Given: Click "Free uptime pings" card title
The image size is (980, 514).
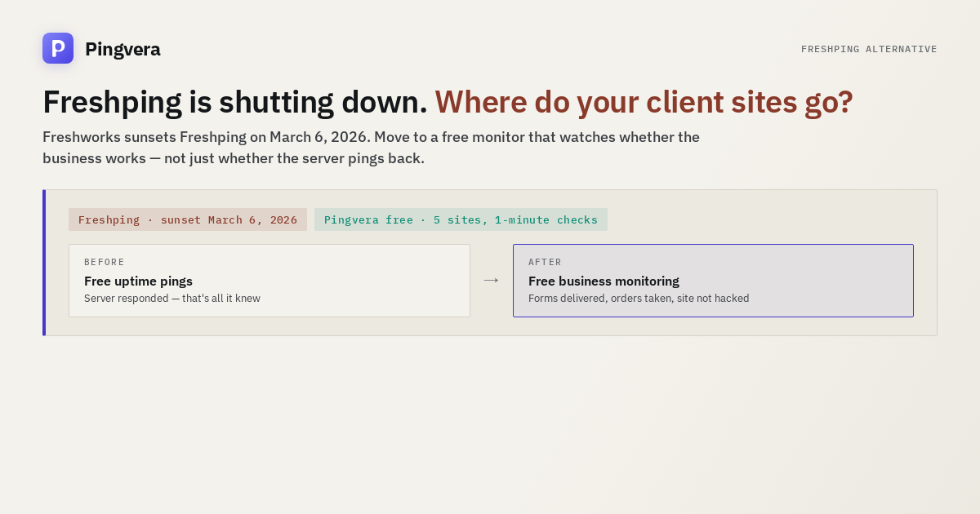Looking at the screenshot, I should (138, 281).
